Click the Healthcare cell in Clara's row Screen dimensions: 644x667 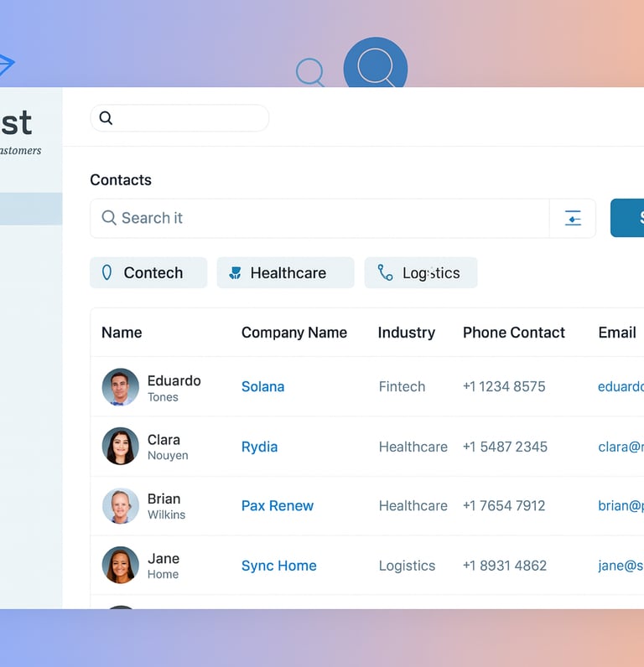[413, 447]
